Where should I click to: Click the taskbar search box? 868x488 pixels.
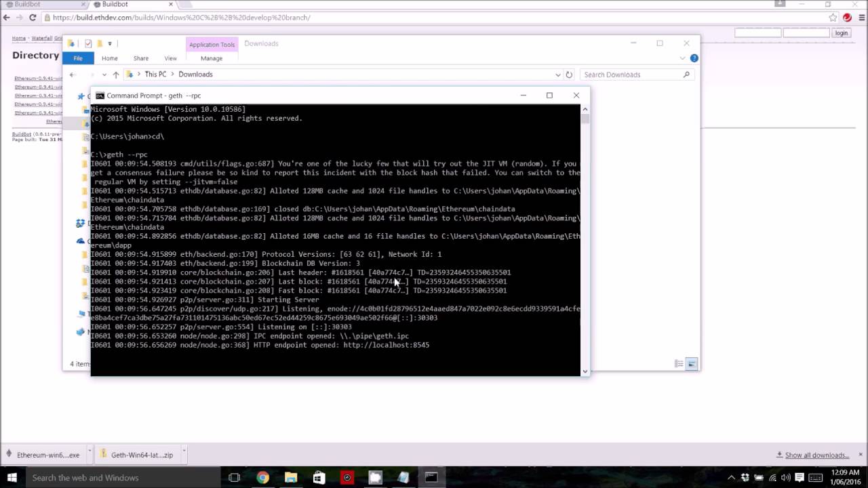point(123,478)
